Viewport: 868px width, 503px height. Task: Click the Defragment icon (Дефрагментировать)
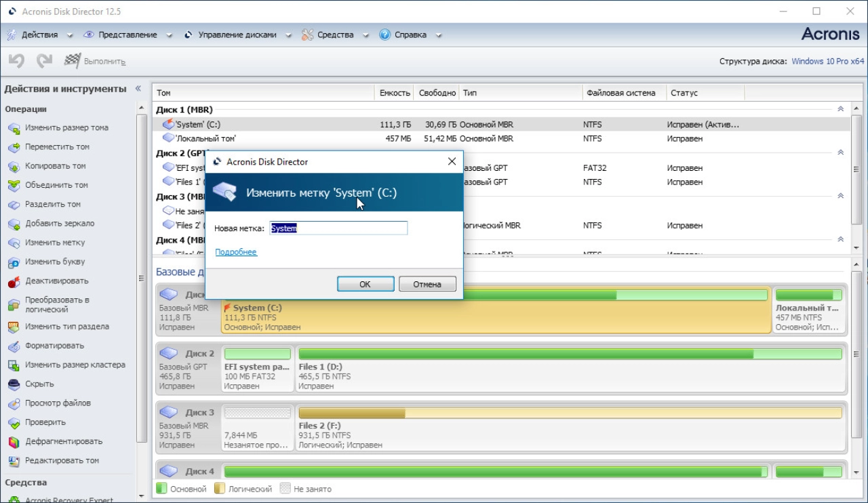click(x=14, y=441)
